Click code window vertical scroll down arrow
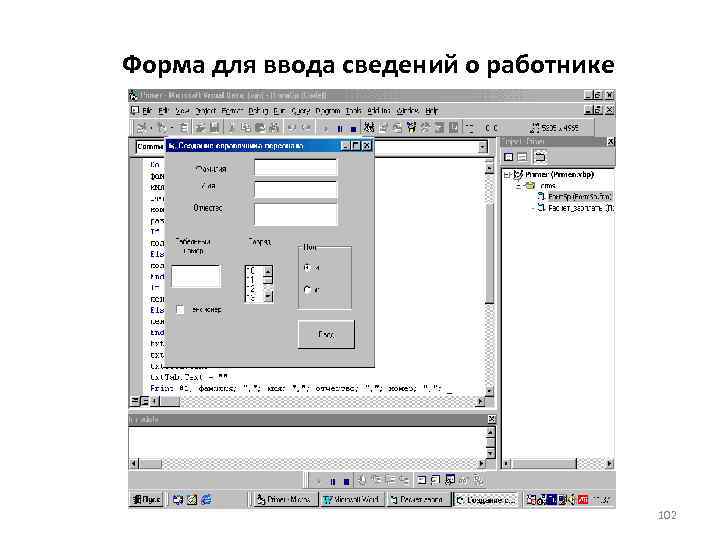This screenshot has height=540, width=720. click(489, 391)
